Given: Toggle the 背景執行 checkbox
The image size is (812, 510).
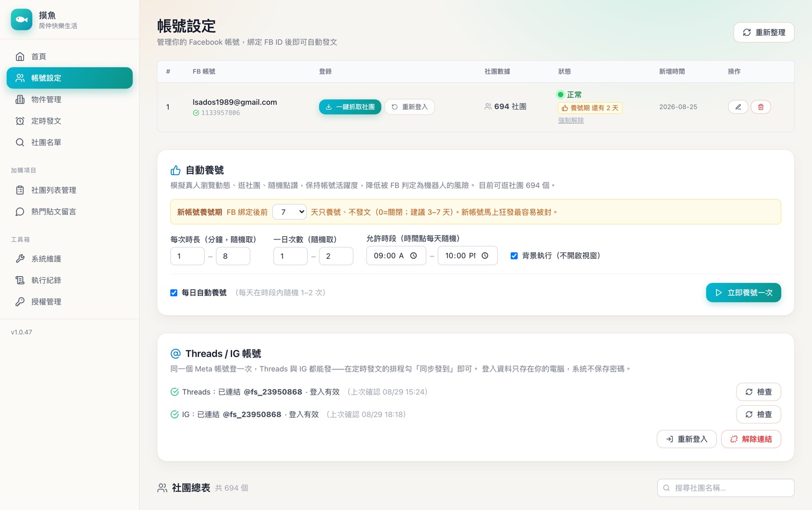Looking at the screenshot, I should click(514, 256).
